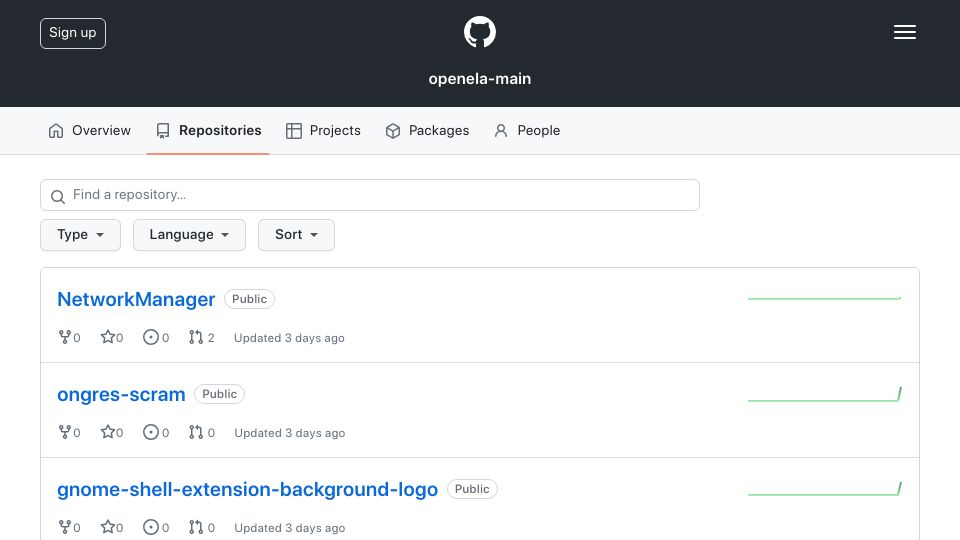
Task: Click the openela-main organization title
Action: [479, 79]
